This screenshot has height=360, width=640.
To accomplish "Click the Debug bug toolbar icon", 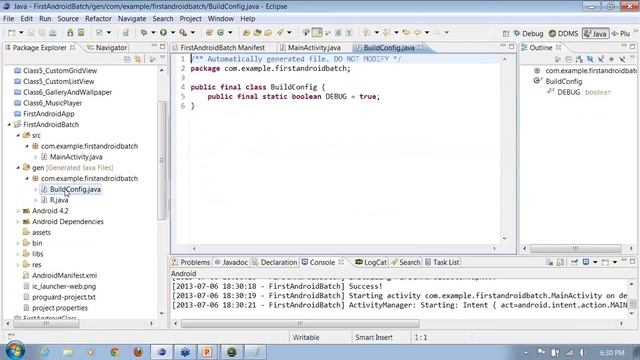I will click(144, 33).
